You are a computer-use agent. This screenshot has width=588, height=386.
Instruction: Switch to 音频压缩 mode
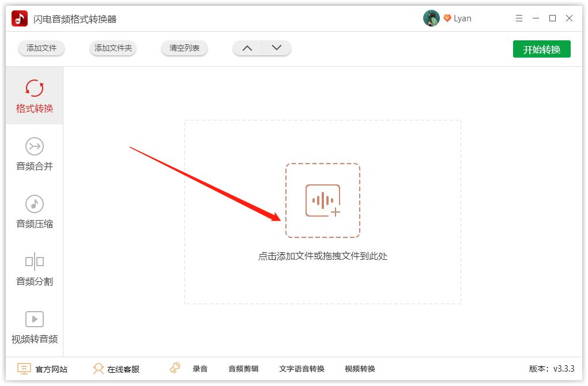click(34, 210)
